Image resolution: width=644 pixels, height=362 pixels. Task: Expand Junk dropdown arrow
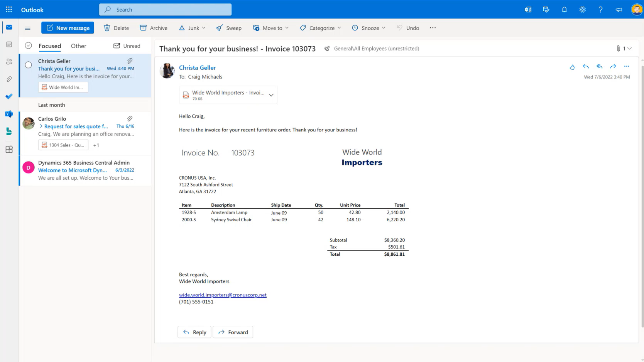coord(204,28)
